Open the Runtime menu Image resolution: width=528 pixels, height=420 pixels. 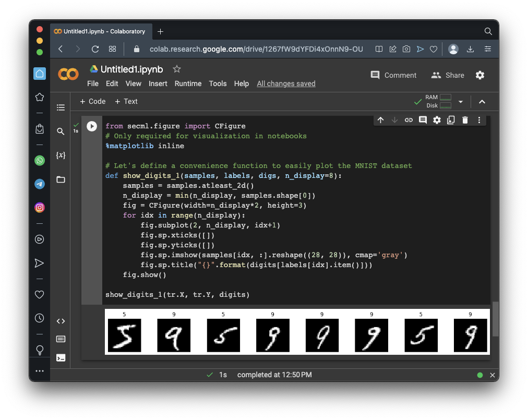pos(188,83)
